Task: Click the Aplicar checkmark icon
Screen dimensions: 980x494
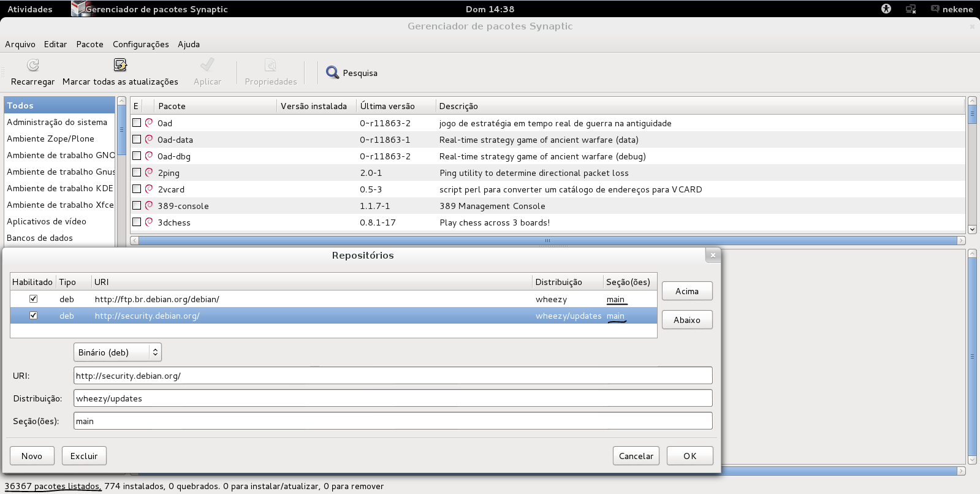Action: pos(207,65)
